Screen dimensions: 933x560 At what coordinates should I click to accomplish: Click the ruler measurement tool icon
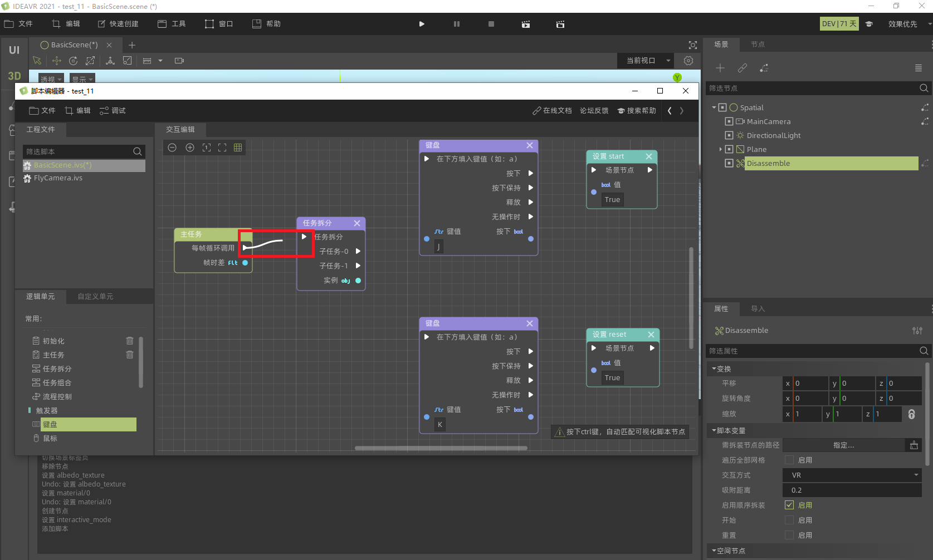pyautogui.click(x=147, y=61)
